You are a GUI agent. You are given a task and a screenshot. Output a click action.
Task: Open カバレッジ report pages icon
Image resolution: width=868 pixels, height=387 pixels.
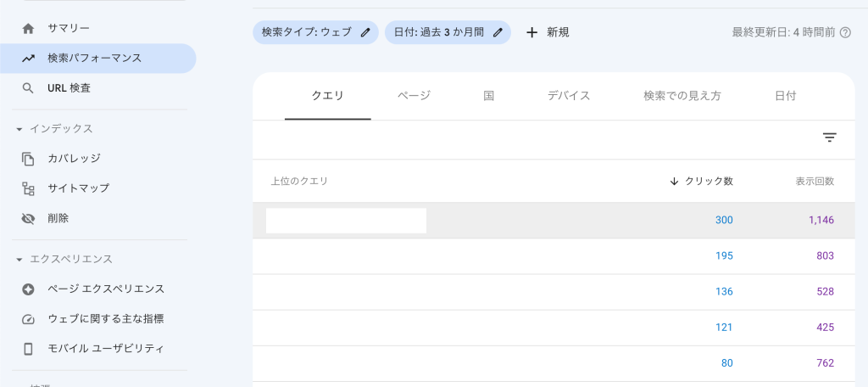[x=28, y=159]
